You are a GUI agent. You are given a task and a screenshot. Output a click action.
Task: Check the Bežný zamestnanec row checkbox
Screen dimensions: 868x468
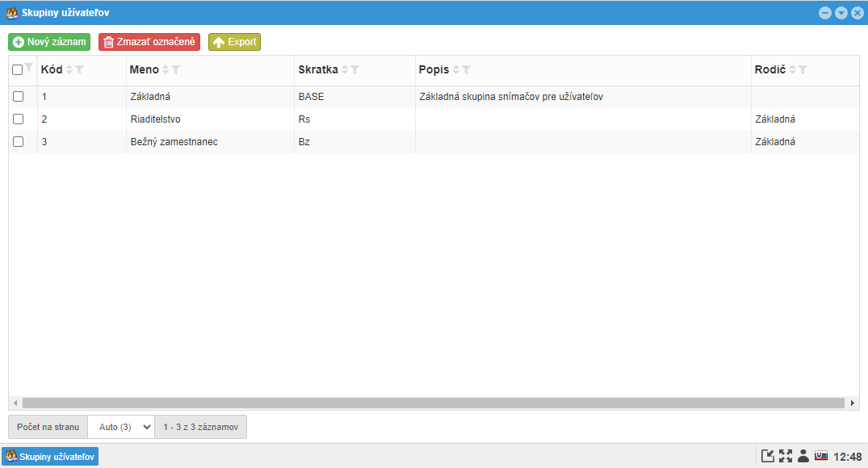click(19, 142)
